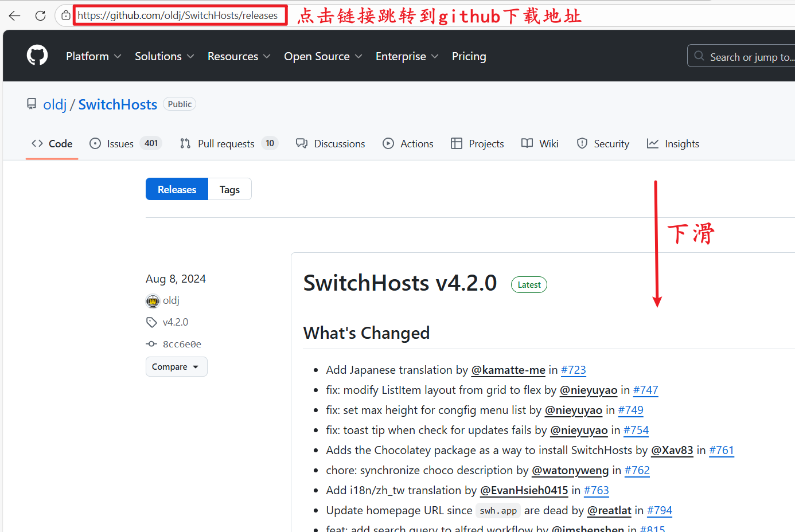Image resolution: width=795 pixels, height=532 pixels.
Task: Click the tag icon next to v4.2.0
Action: (151, 322)
